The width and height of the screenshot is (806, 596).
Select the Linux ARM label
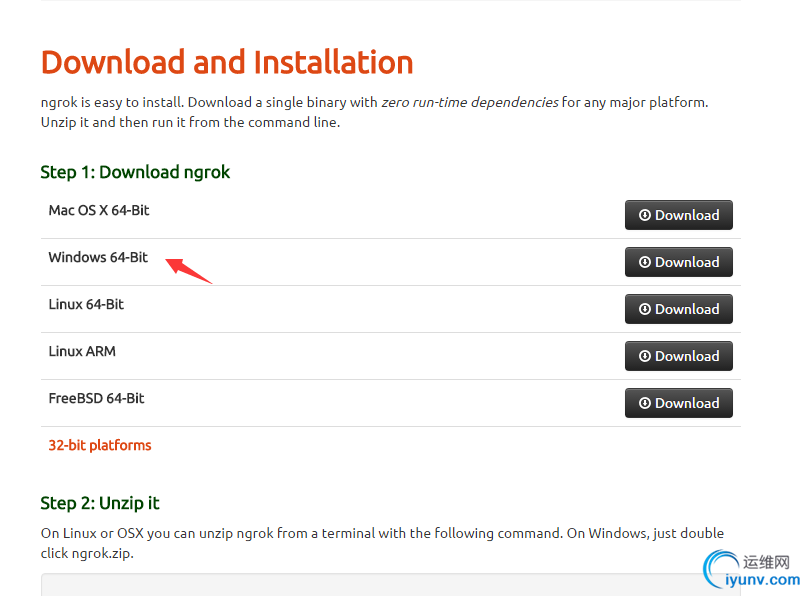(x=82, y=351)
